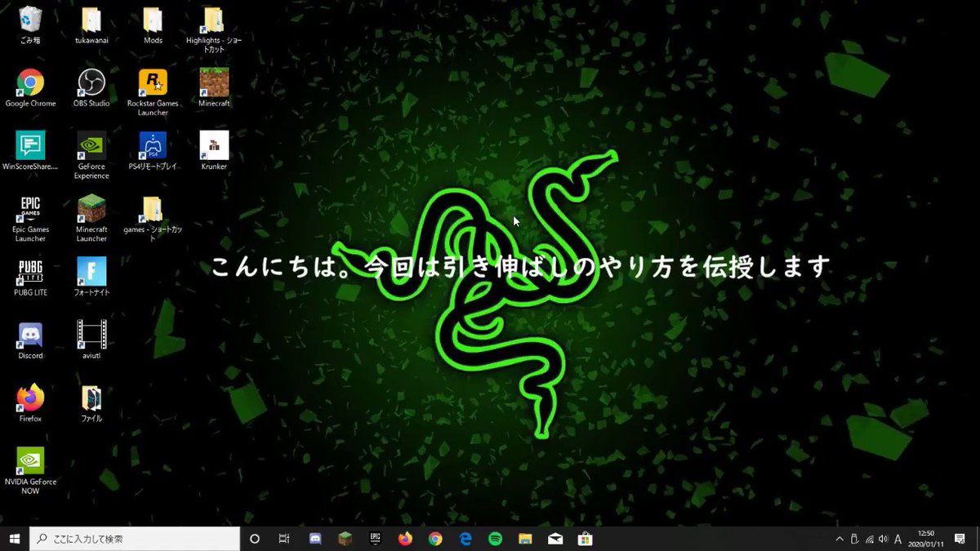Open Epic Games from the taskbar
Viewport: 980px width, 551px height.
(x=375, y=539)
